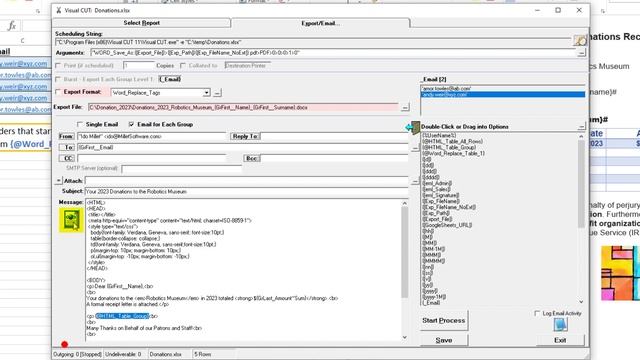Click the yellow HTML message editor icon

pos(71,220)
